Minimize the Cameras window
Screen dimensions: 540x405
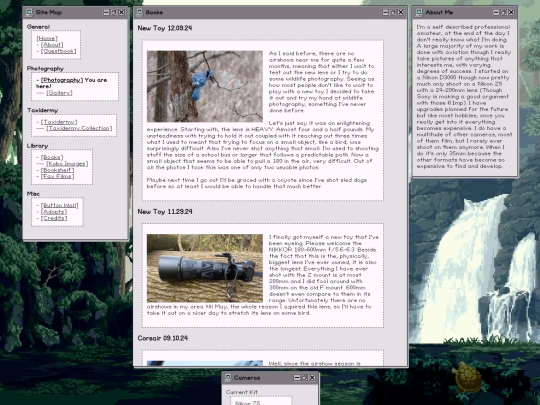pos(297,378)
